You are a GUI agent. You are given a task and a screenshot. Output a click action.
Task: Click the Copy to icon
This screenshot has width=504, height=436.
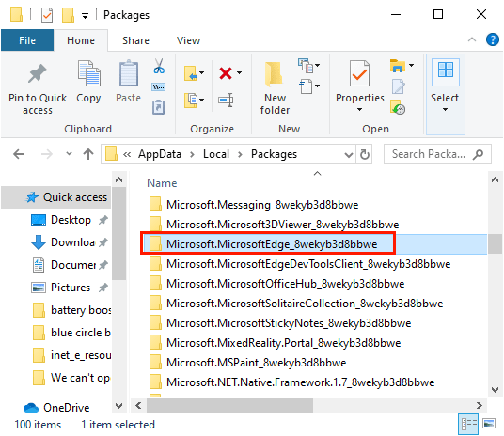(191, 100)
